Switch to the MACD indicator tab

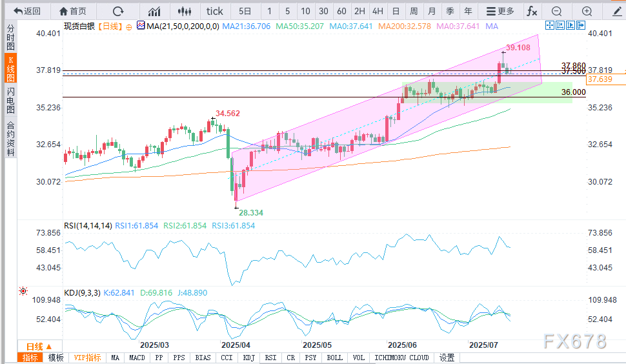tap(137, 358)
